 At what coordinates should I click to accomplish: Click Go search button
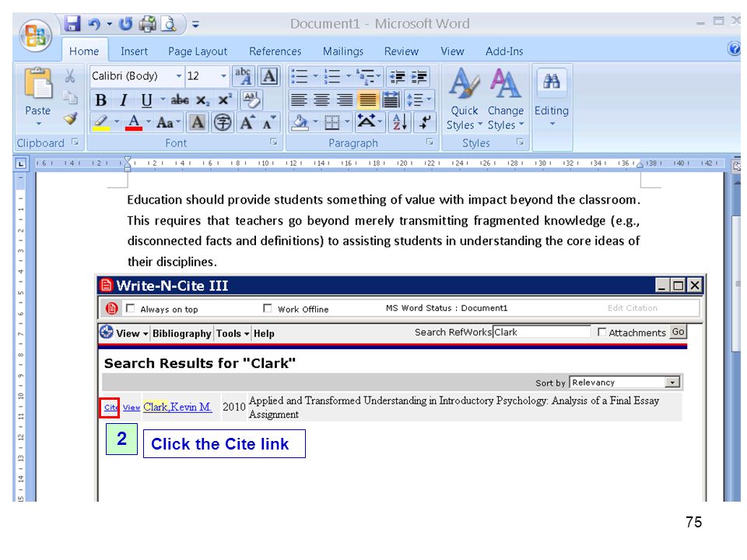678,332
